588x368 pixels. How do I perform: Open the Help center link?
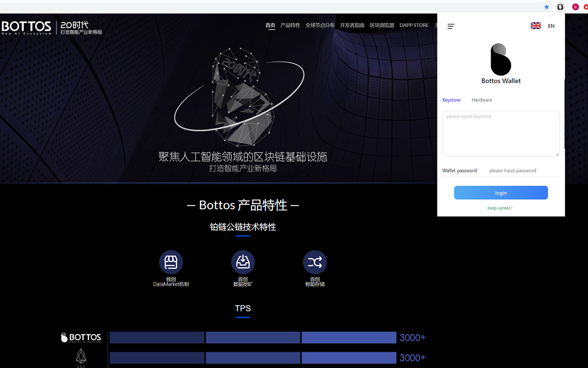499,208
